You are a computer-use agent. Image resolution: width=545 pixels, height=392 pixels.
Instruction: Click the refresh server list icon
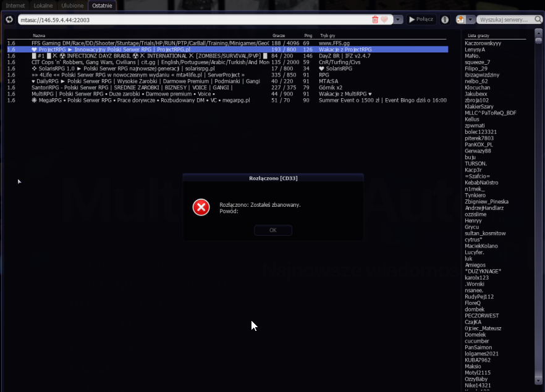9,19
